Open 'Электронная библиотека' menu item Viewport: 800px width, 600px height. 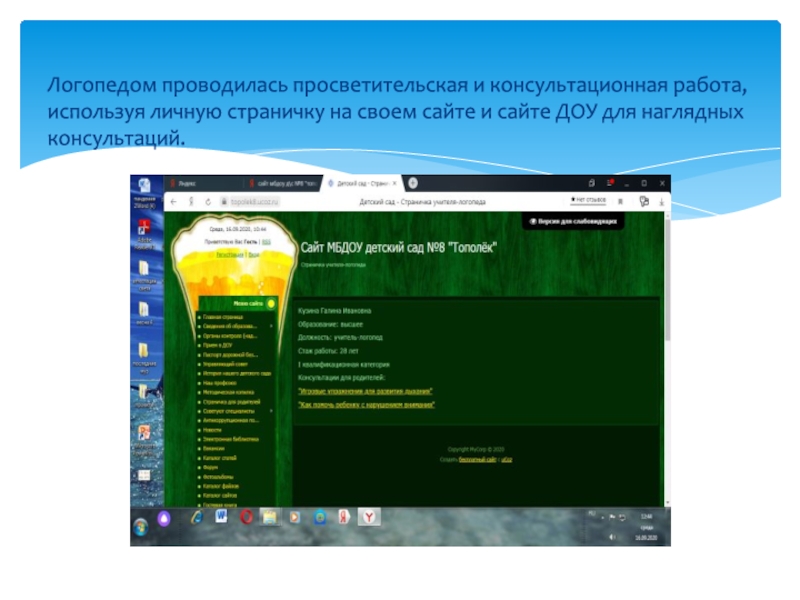231,439
